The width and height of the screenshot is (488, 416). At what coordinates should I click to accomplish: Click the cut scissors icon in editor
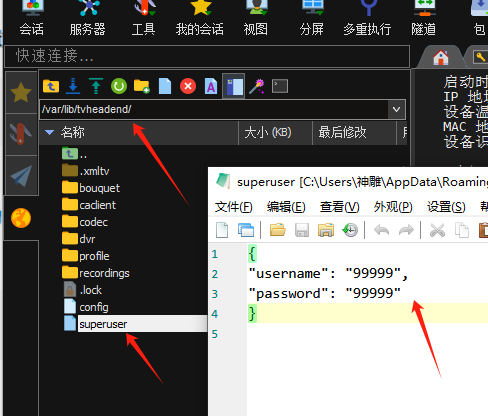click(x=437, y=230)
